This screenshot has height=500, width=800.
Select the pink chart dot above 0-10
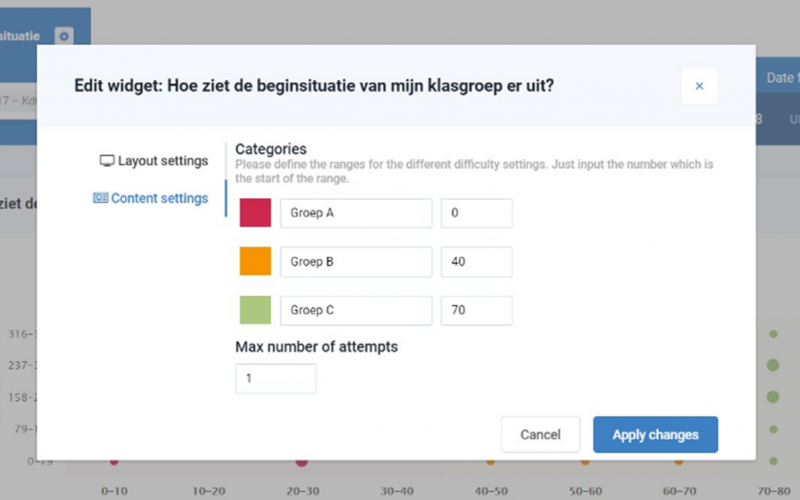114,462
